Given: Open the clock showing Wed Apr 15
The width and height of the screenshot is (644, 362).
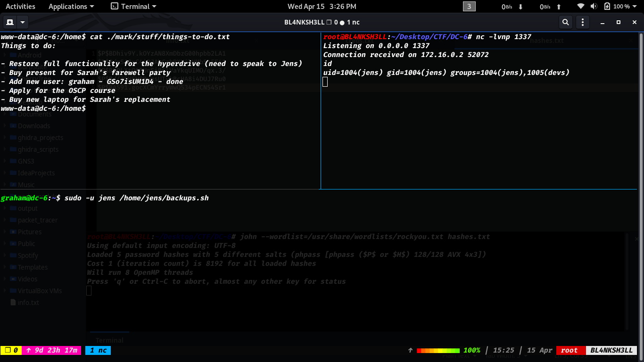Looking at the screenshot, I should click(x=322, y=7).
